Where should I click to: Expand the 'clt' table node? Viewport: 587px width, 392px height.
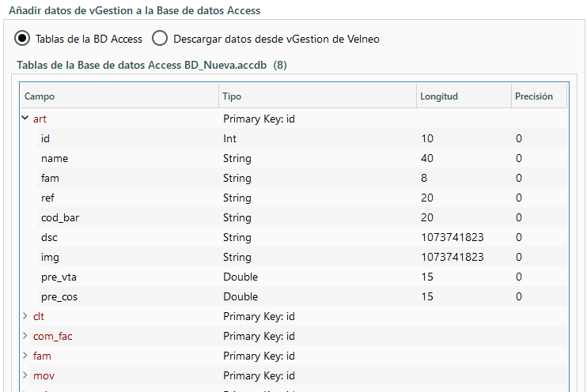click(25, 316)
